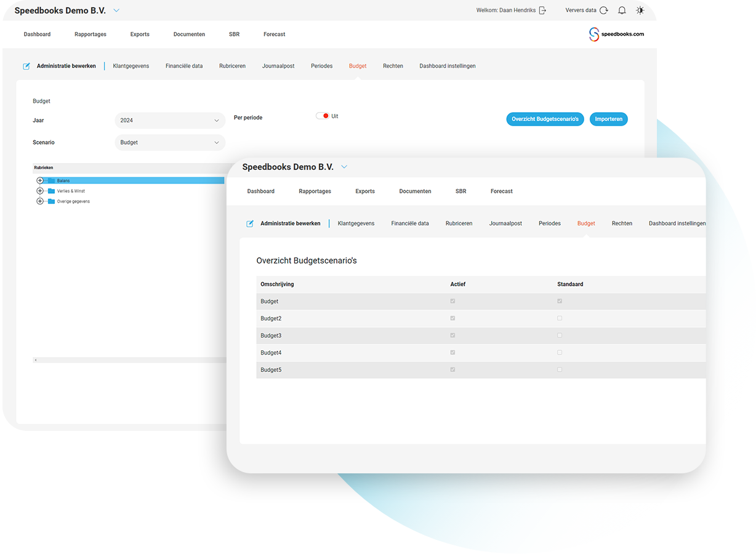
Task: Click the Ververs data label
Action: 581,10
